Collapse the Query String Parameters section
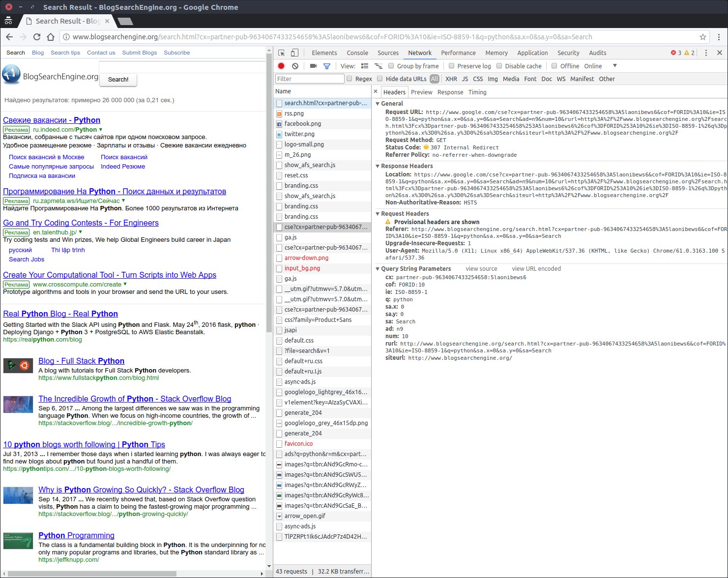Screen dimensions: 728x578 [378, 269]
